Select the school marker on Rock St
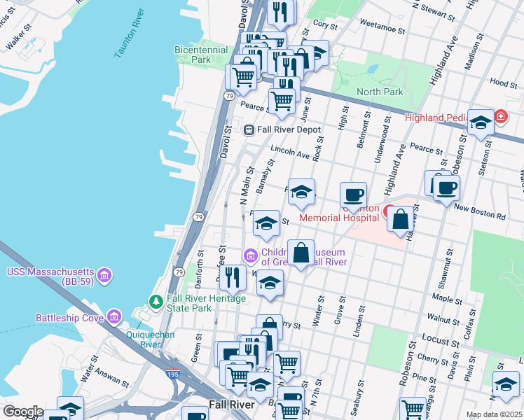The height and width of the screenshot is (420, 524). tap(301, 195)
